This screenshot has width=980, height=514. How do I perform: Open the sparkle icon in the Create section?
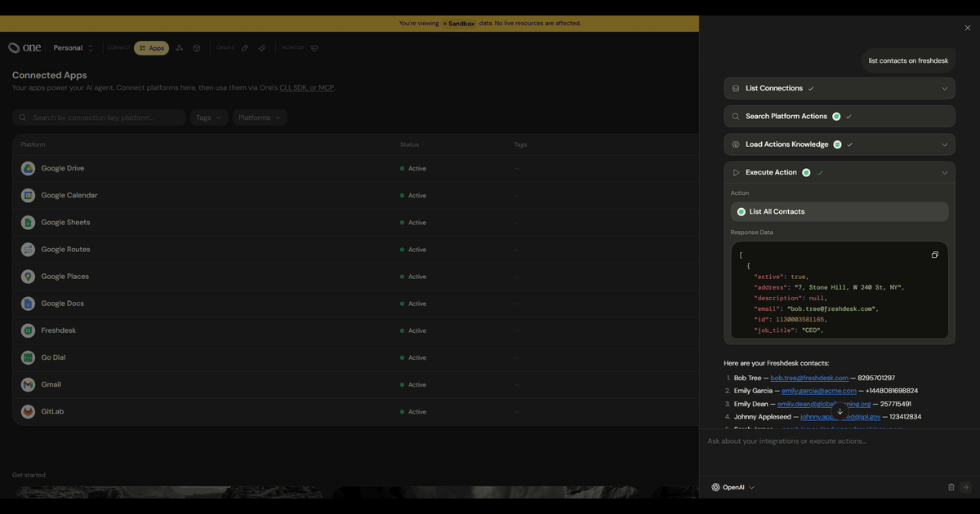pos(262,48)
